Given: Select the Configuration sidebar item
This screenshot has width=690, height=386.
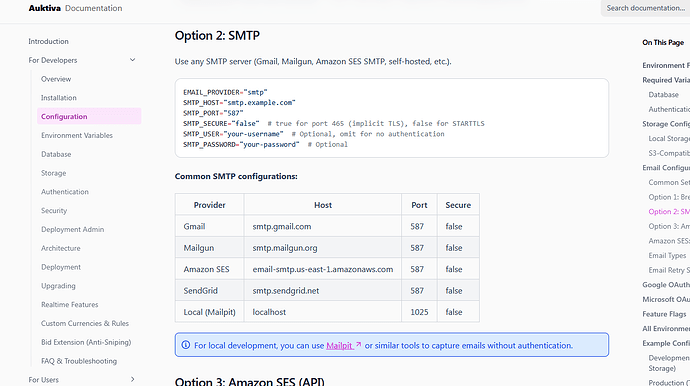Looking at the screenshot, I should click(89, 116).
